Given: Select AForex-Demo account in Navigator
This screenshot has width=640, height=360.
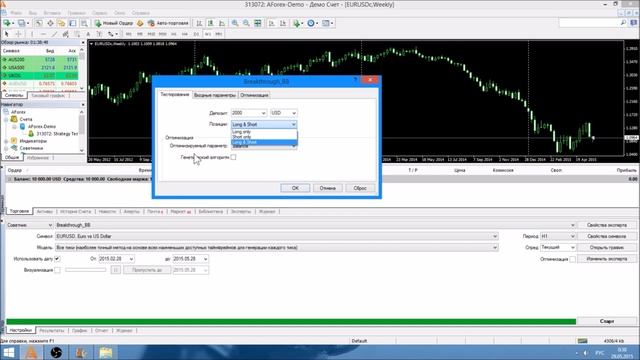Looking at the screenshot, I should coord(42,127).
